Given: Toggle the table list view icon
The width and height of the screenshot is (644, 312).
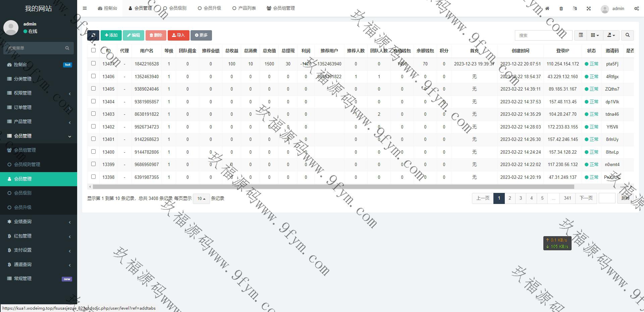Looking at the screenshot, I should (x=581, y=35).
